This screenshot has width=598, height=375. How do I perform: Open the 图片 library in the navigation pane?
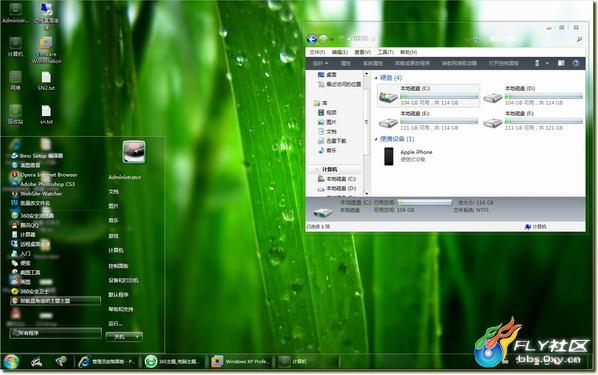pos(327,122)
